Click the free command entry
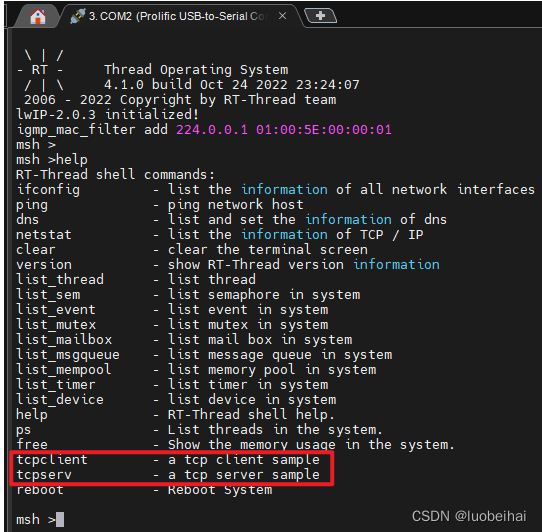The height and width of the screenshot is (532, 542). (x=32, y=445)
